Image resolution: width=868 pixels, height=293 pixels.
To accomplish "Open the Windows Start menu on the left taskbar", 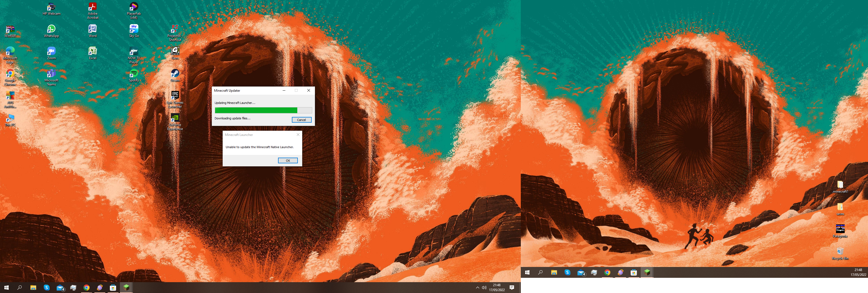I will (6, 288).
